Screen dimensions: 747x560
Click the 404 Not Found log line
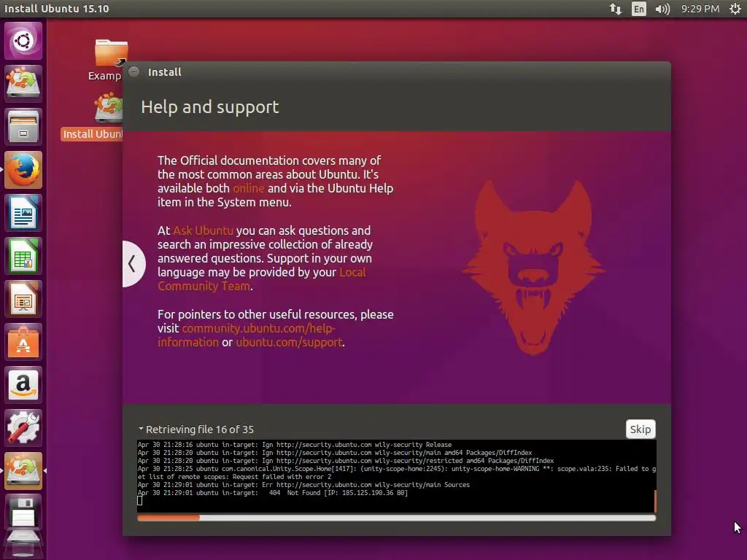[x=273, y=493]
